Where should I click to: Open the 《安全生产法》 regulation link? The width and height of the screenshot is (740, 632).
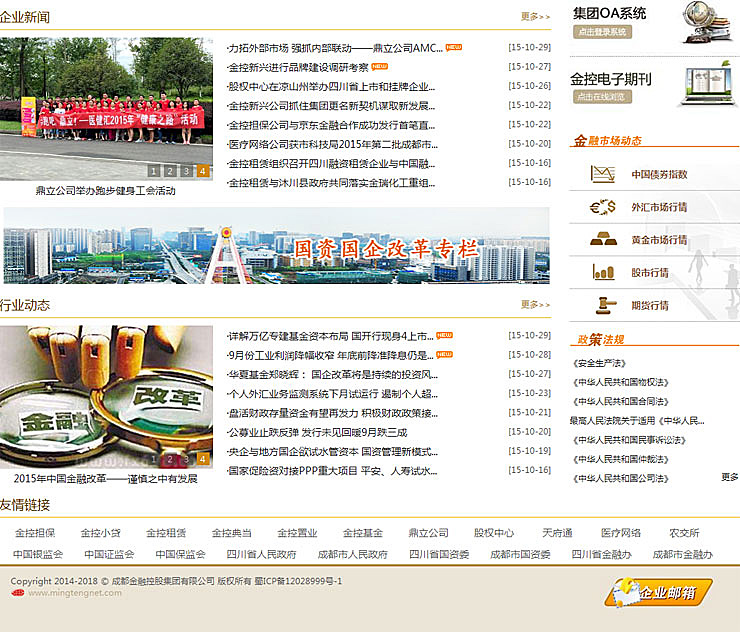click(598, 363)
